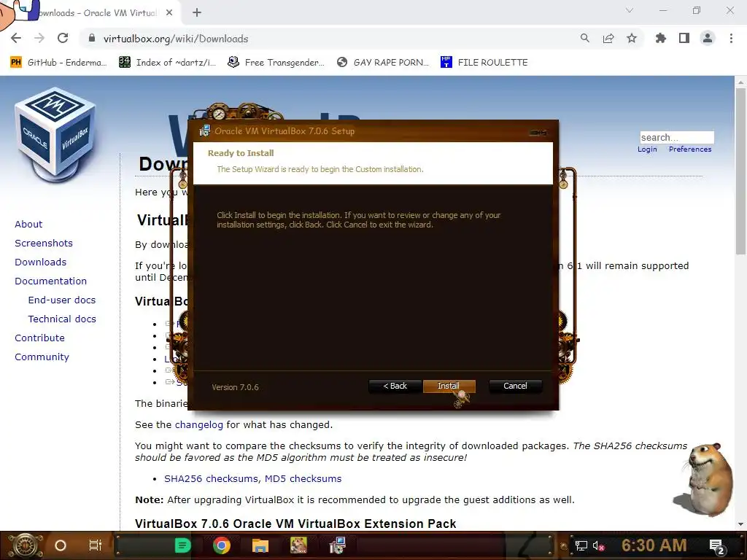Open the Downloads sidebar link
This screenshot has height=560, width=747.
click(x=41, y=262)
